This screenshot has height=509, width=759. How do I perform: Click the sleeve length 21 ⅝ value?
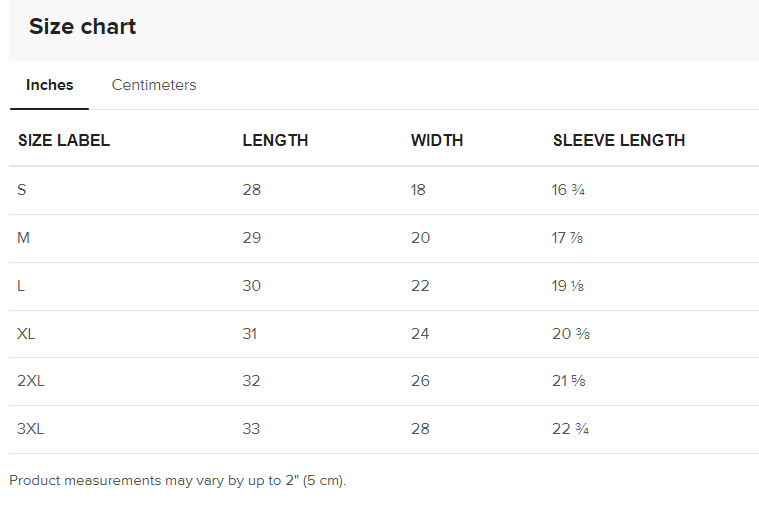(x=569, y=381)
